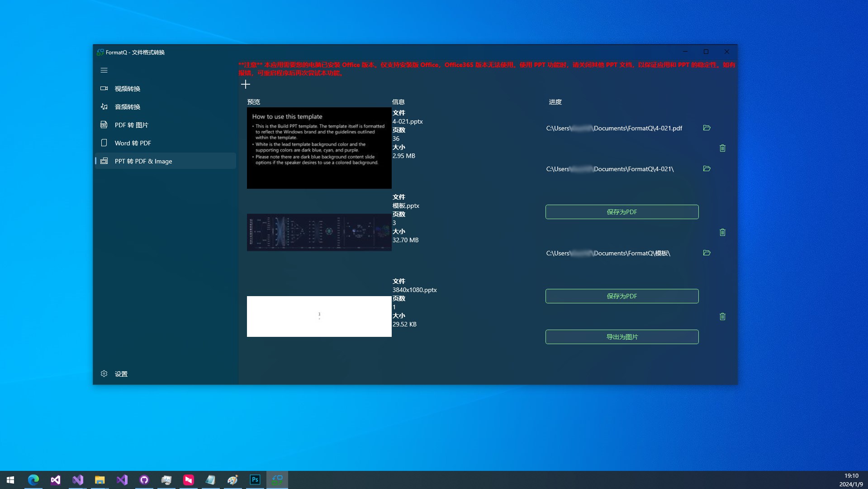Viewport: 868px width, 489px height.
Task: Select PPT 转 PDF & Image in the sidebar
Action: [x=166, y=161]
